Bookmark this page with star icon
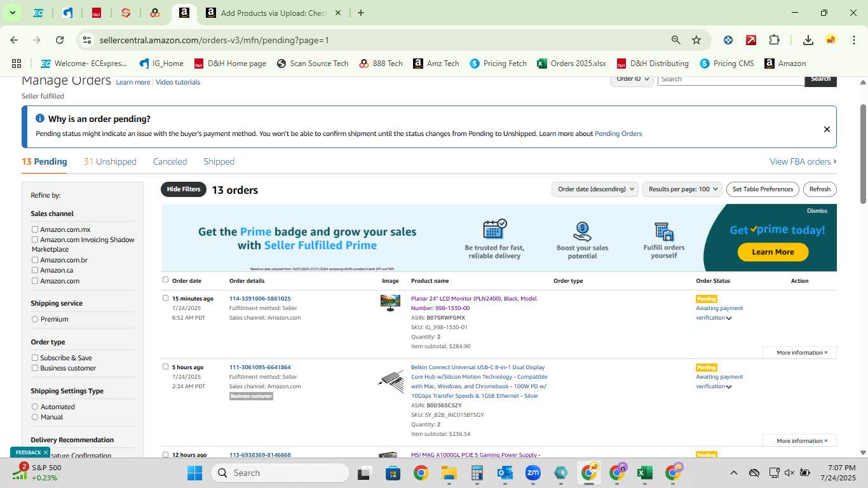 pos(696,40)
